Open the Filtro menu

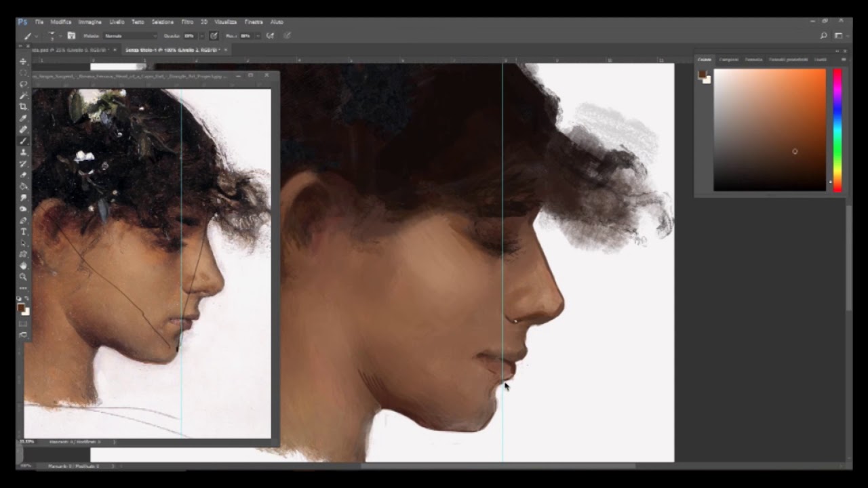click(x=188, y=22)
